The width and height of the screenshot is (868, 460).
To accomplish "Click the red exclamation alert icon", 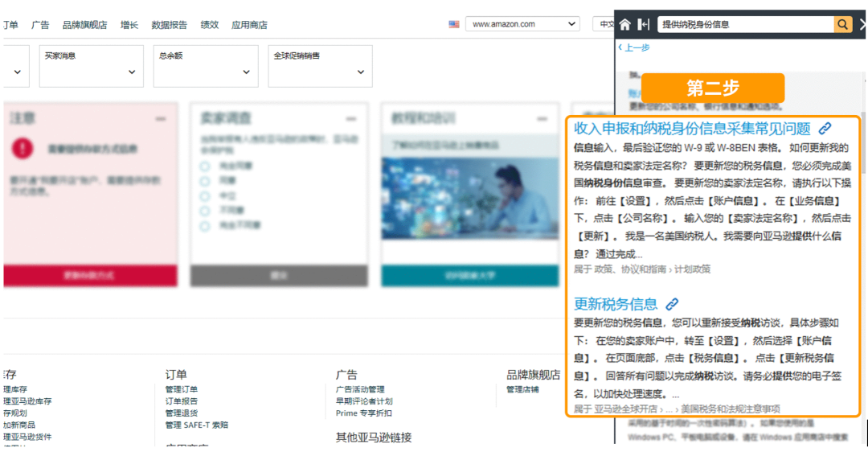I will [x=23, y=148].
